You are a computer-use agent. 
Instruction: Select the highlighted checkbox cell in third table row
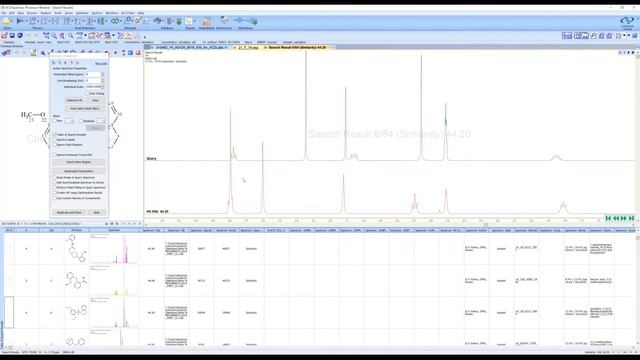tap(9, 312)
